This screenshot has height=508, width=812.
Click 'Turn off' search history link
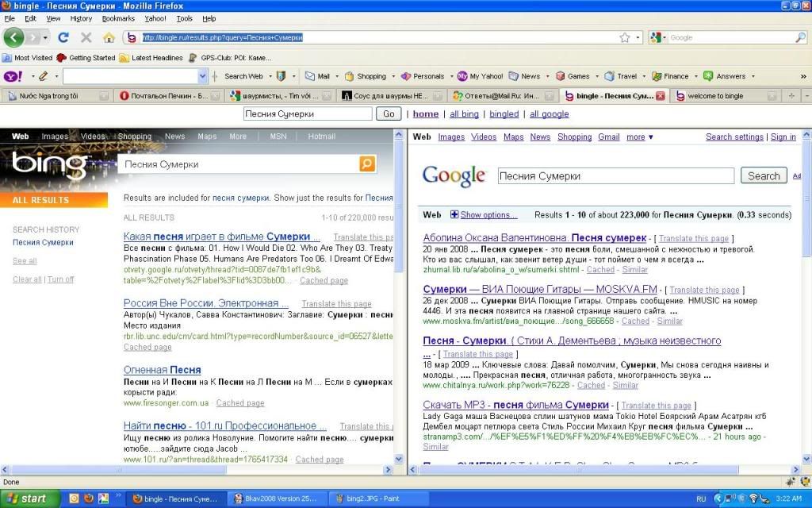click(61, 279)
